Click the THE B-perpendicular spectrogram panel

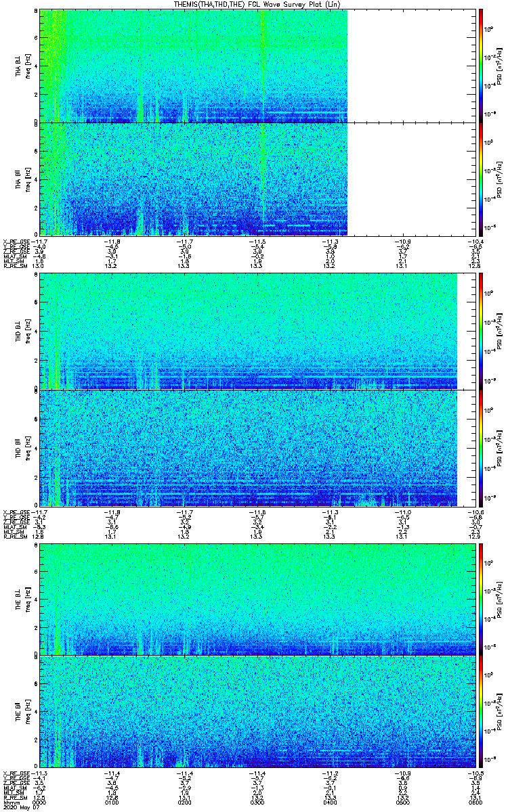[257, 600]
